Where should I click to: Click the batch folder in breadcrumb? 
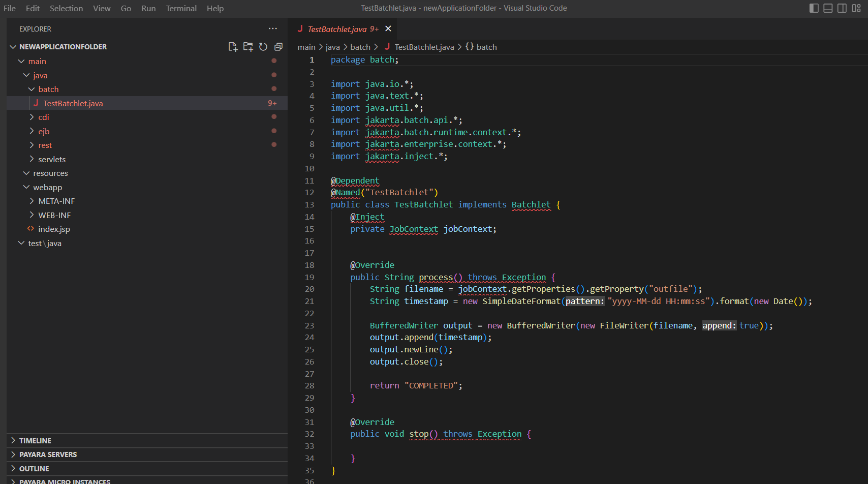[360, 47]
